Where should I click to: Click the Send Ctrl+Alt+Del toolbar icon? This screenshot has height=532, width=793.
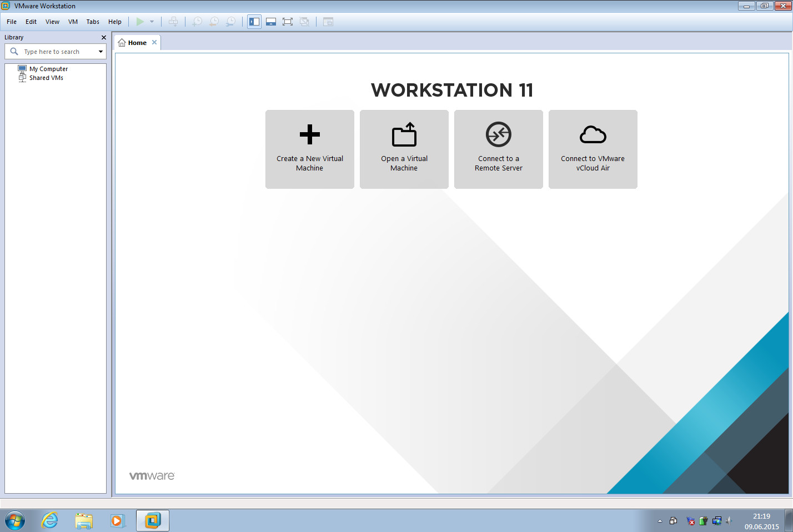click(x=173, y=22)
